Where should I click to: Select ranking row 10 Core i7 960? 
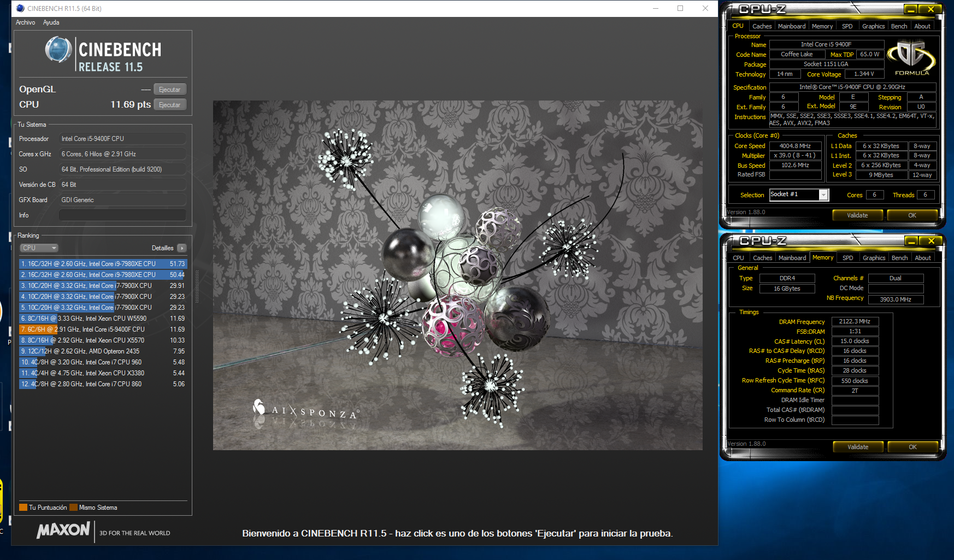tap(103, 362)
